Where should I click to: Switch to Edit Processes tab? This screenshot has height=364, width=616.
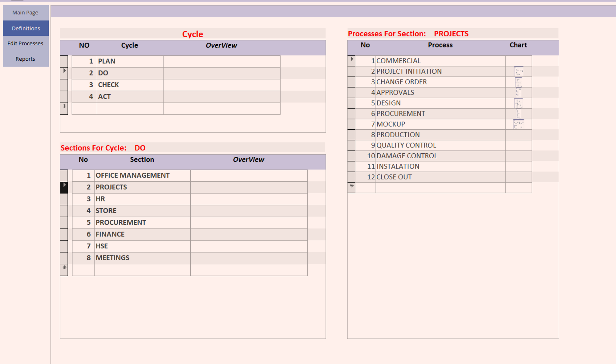click(x=26, y=43)
